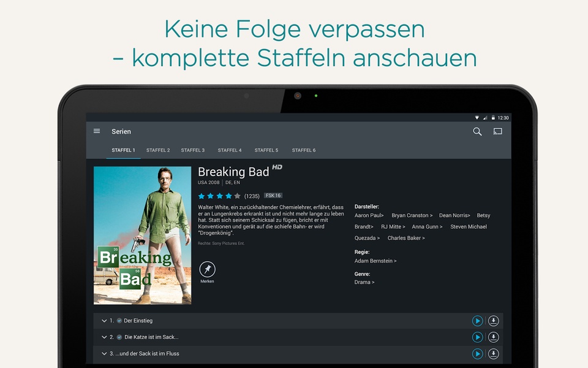Tap the watched checkmark on Die Katze ist im Sack

(x=119, y=337)
